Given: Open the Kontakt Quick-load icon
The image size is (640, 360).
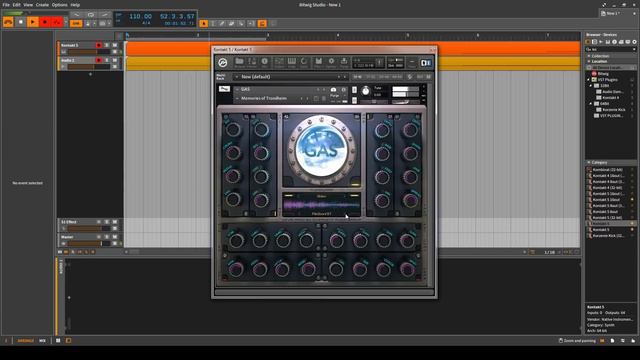Looking at the screenshot, I should (x=304, y=62).
